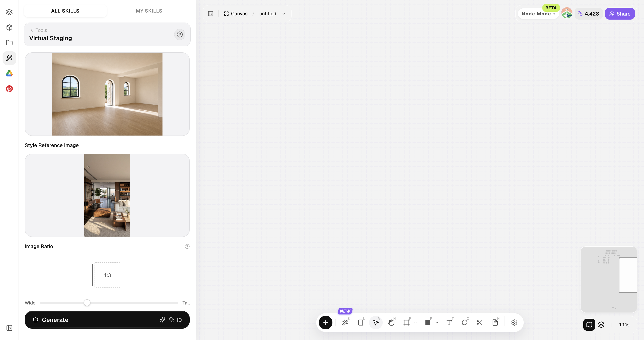Click the untitled project name
The height and width of the screenshot is (340, 644).
click(267, 14)
